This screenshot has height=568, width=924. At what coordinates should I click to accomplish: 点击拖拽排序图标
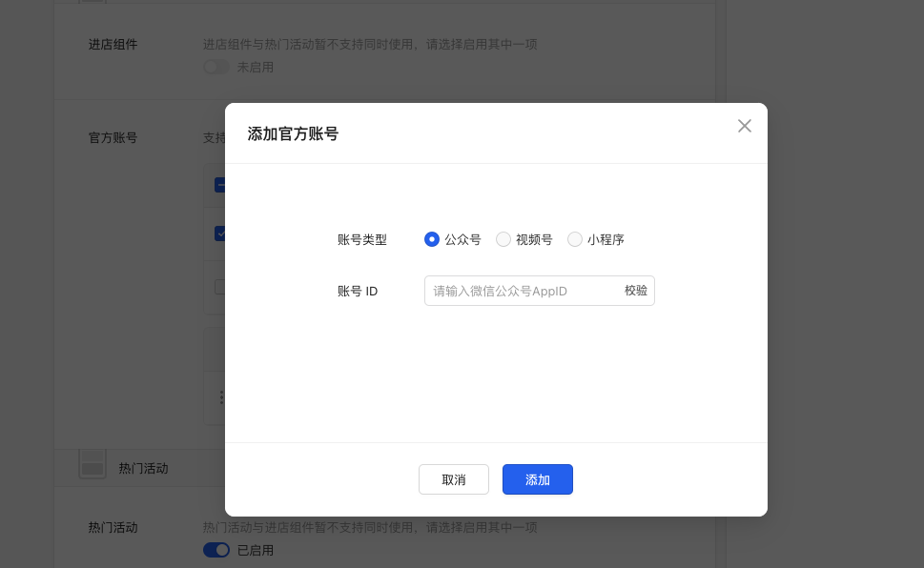221,397
